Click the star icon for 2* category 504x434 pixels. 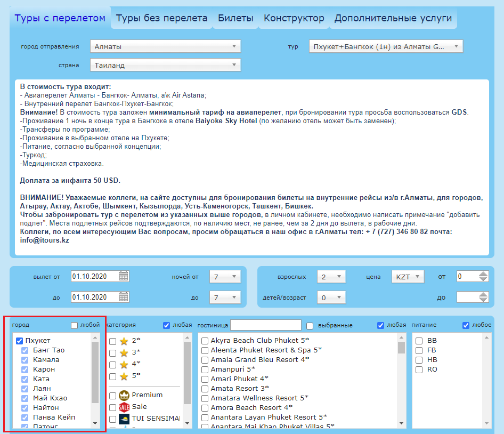point(124,341)
